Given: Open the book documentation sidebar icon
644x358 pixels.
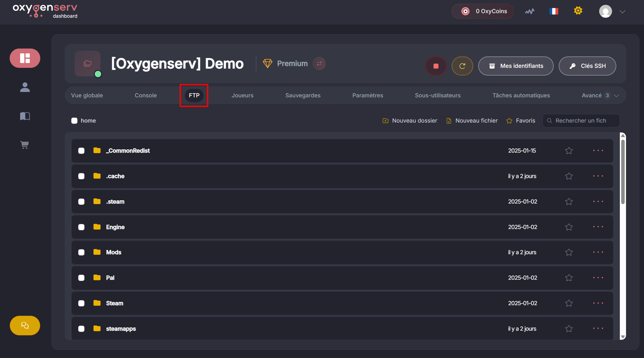Looking at the screenshot, I should click(25, 116).
